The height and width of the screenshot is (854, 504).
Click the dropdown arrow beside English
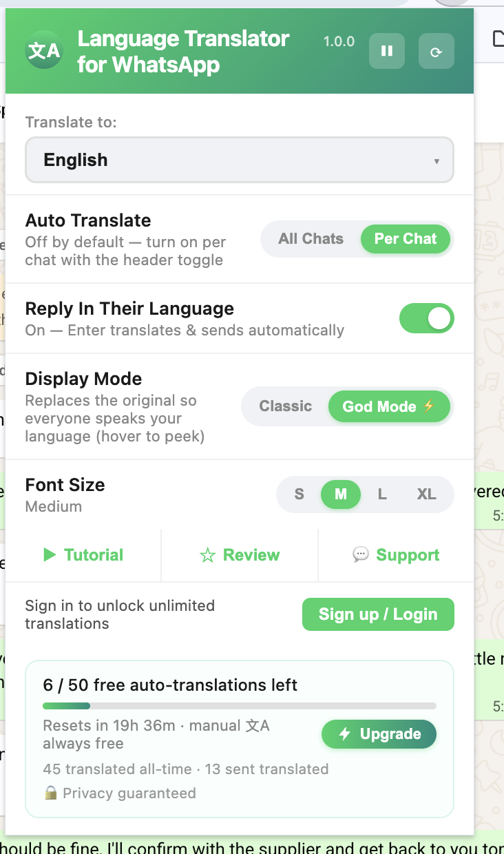pos(437,161)
